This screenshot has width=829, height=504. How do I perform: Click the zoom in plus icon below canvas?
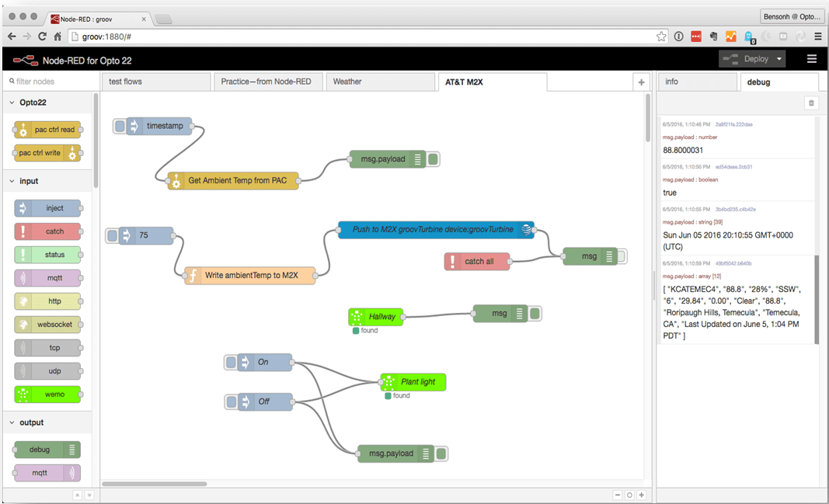coord(642,495)
